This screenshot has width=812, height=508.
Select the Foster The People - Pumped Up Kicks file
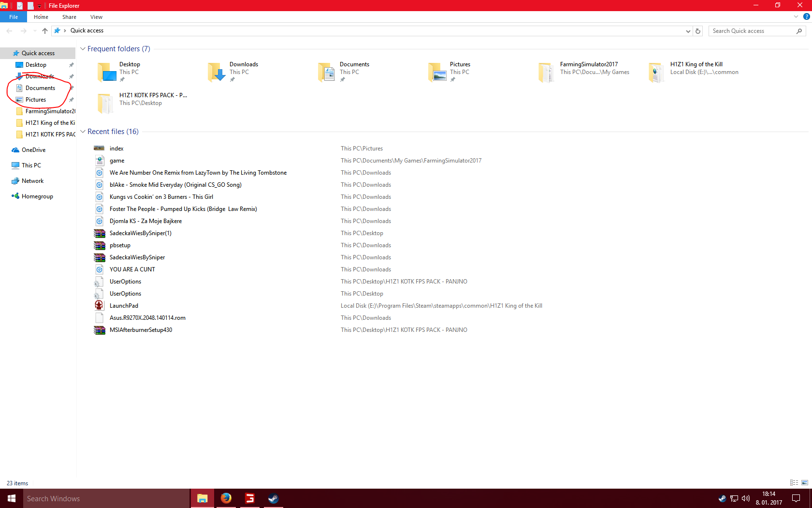pyautogui.click(x=183, y=209)
